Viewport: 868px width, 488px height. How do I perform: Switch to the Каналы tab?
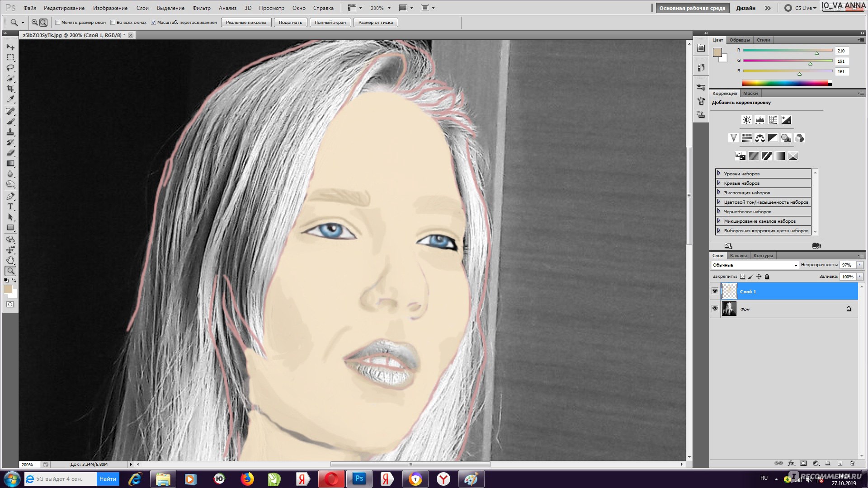(x=738, y=255)
